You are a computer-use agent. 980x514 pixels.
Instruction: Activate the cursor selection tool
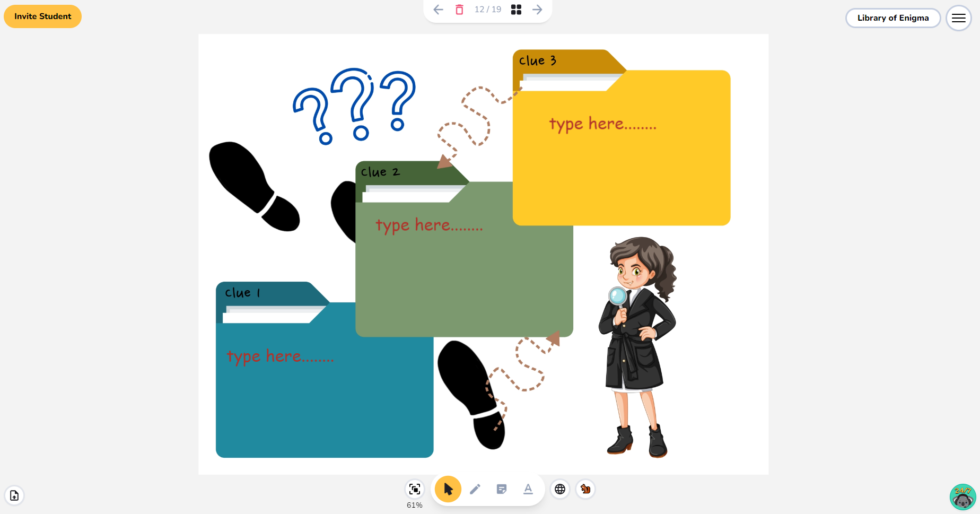coord(448,489)
